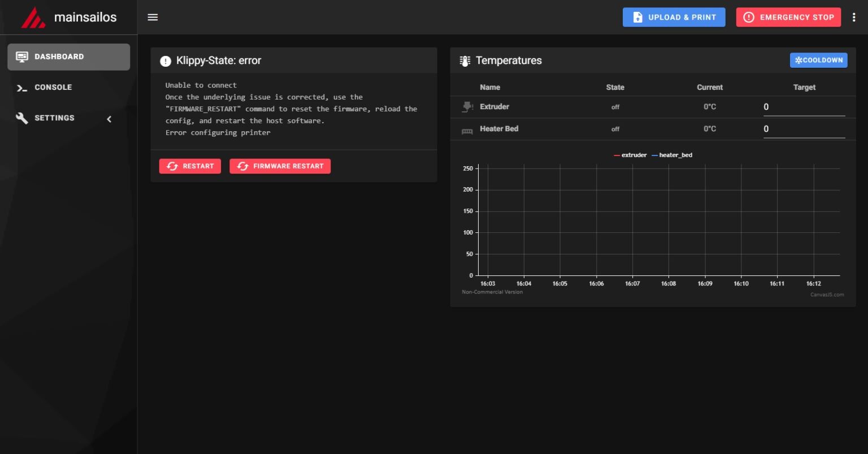
Task: Click the Dashboard sidebar icon
Action: click(22, 56)
